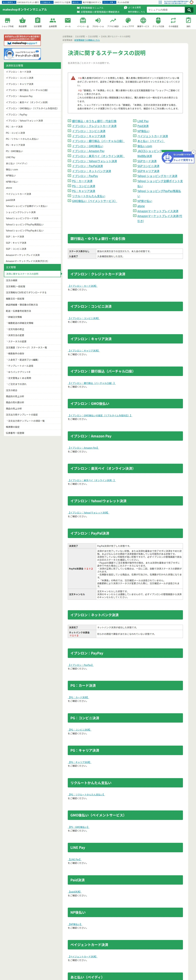Open the 注文管理 clipboard icon menu
Screen dimensions: 196x980
tap(38, 22)
